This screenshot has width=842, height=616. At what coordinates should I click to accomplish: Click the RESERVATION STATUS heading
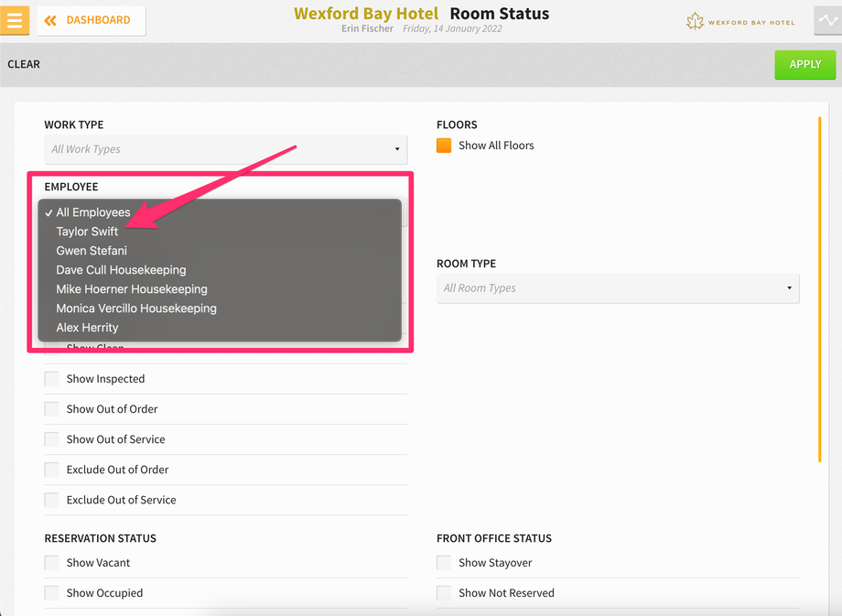[101, 538]
